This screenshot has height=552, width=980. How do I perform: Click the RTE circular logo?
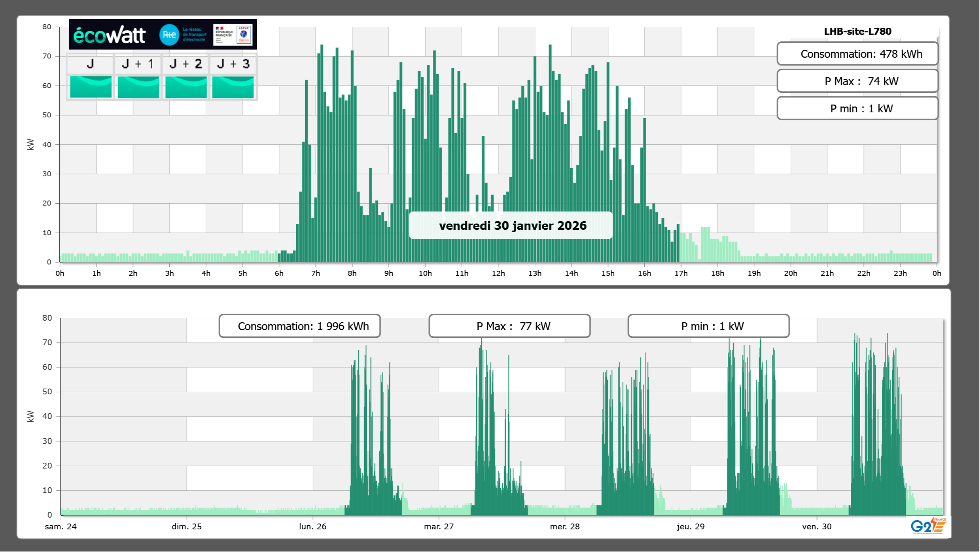pos(169,35)
